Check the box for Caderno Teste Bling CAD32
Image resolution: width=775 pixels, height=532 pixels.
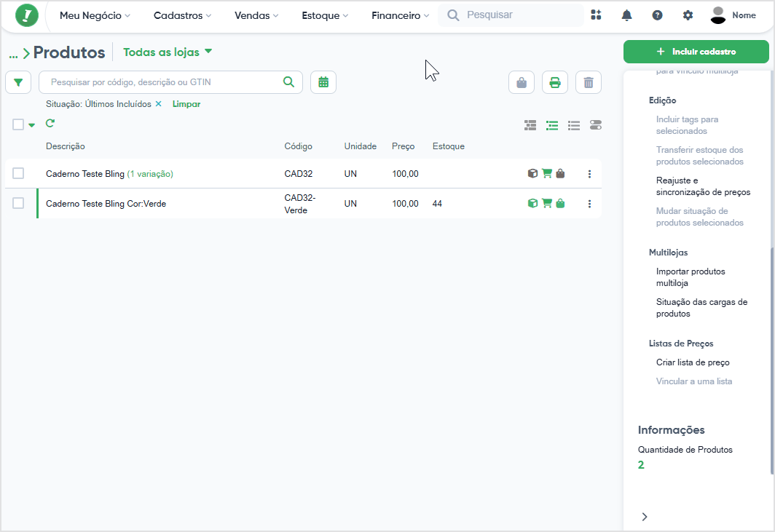point(18,173)
